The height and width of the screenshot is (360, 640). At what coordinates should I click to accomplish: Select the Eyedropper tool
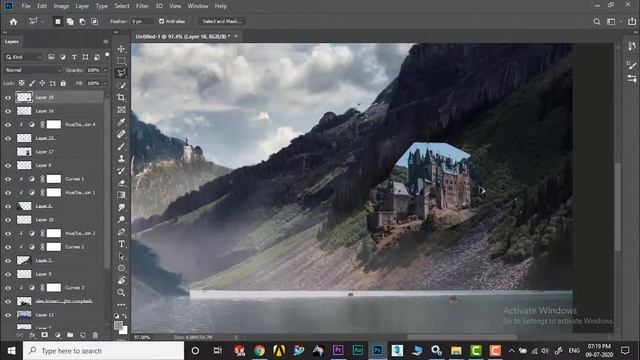pyautogui.click(x=121, y=122)
